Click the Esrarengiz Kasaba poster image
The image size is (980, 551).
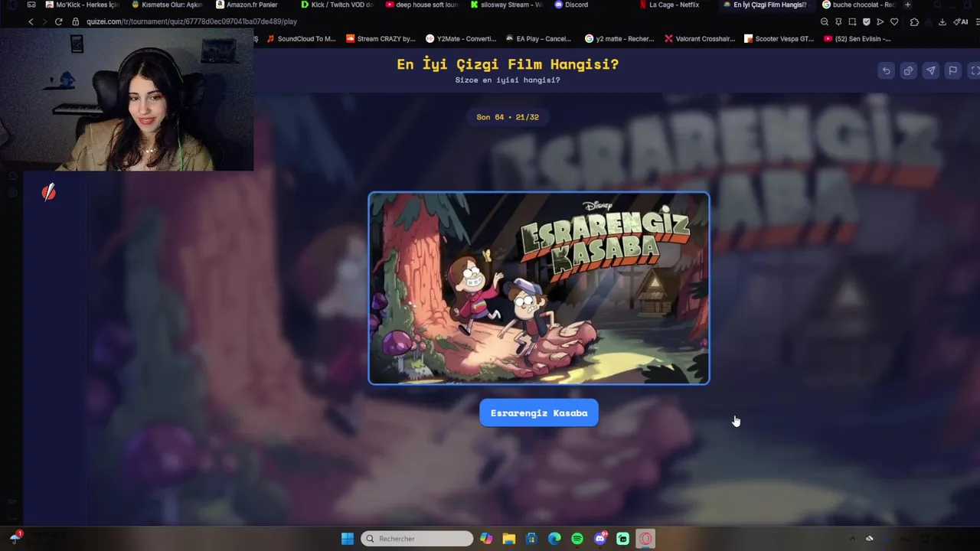(539, 288)
